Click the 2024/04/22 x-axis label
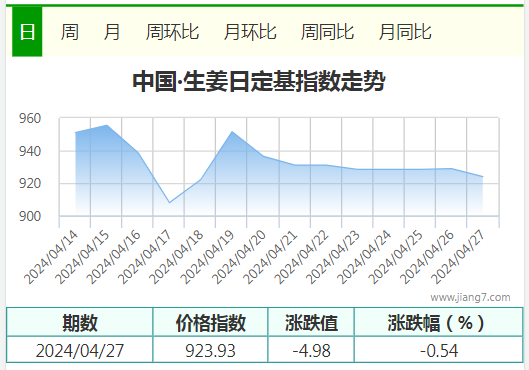Viewport: 529px width, 370px height. tap(302, 257)
